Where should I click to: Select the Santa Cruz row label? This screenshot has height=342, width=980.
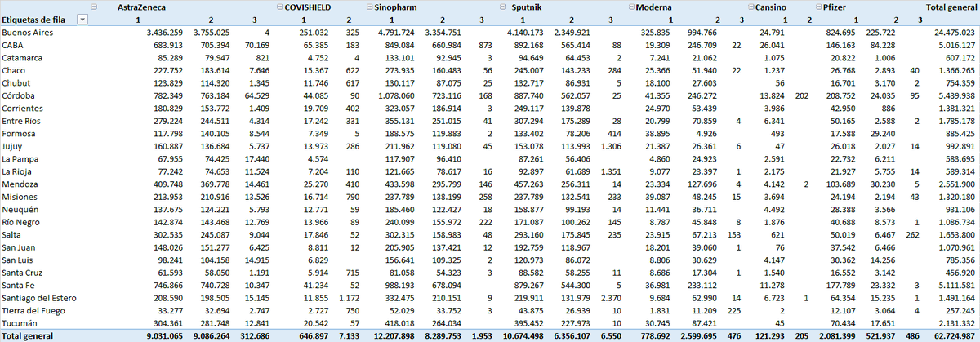(x=21, y=272)
